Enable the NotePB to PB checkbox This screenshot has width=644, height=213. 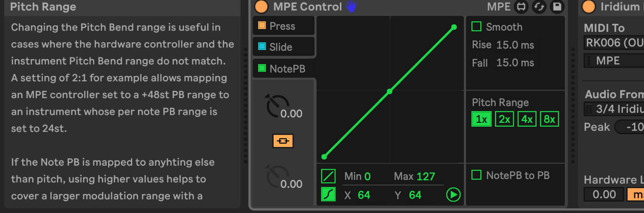476,175
